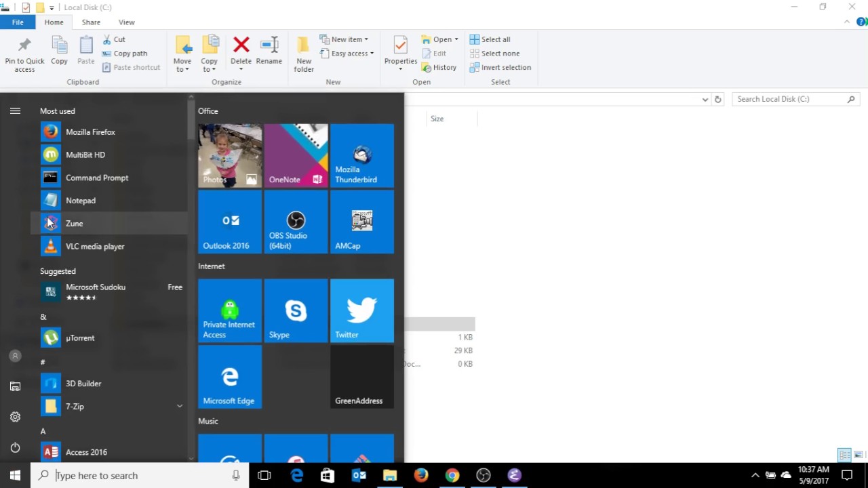Image resolution: width=868 pixels, height=488 pixels.
Task: Open Notepad from Start menu list
Action: [108, 201]
